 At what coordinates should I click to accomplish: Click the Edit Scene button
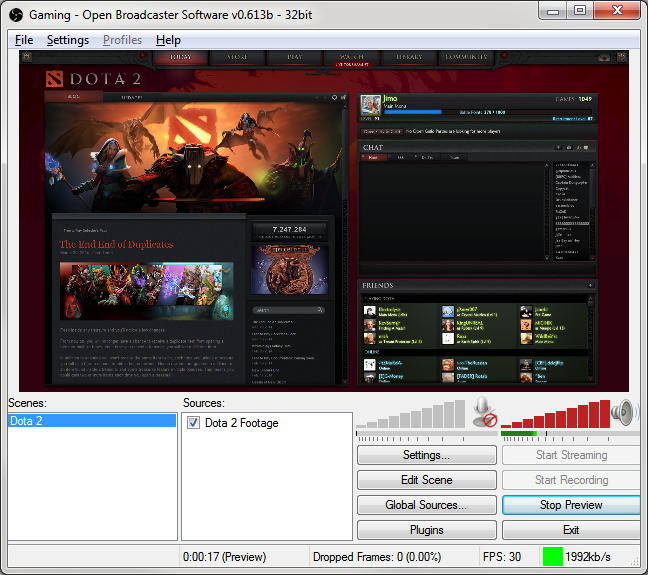point(426,480)
